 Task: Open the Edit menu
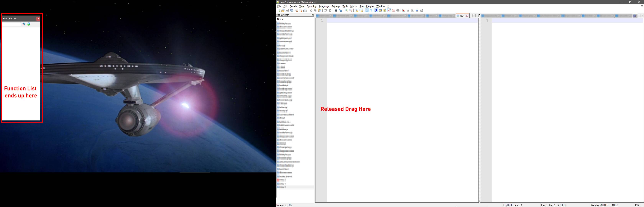(285, 6)
